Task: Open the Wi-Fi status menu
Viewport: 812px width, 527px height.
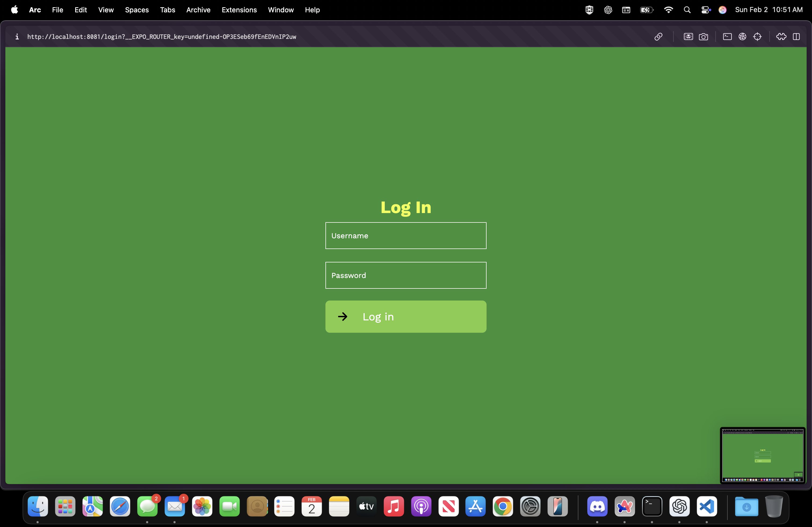Action: pyautogui.click(x=668, y=10)
